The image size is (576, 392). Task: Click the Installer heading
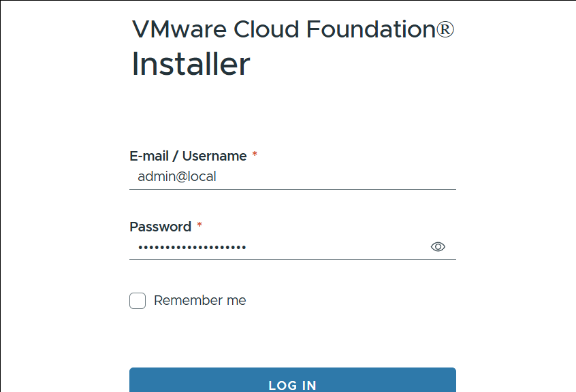click(x=191, y=64)
